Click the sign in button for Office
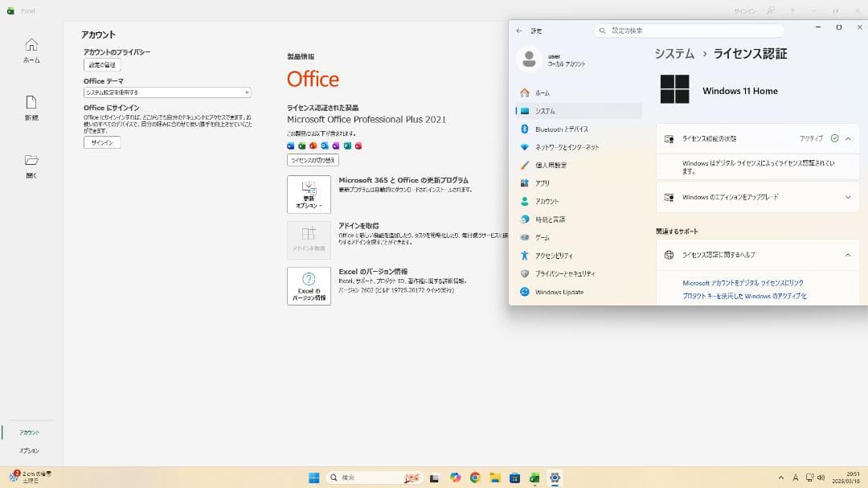Screen dimensions: 868x488 pos(102,141)
